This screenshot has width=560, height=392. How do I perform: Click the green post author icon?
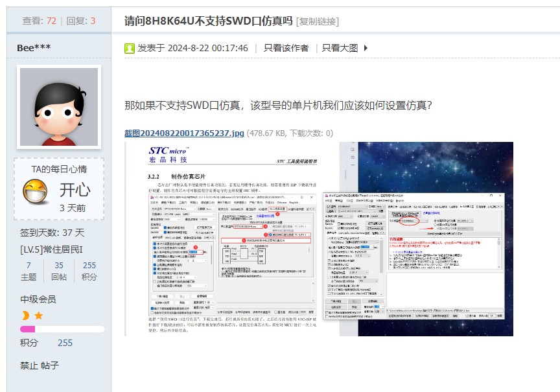(x=129, y=48)
